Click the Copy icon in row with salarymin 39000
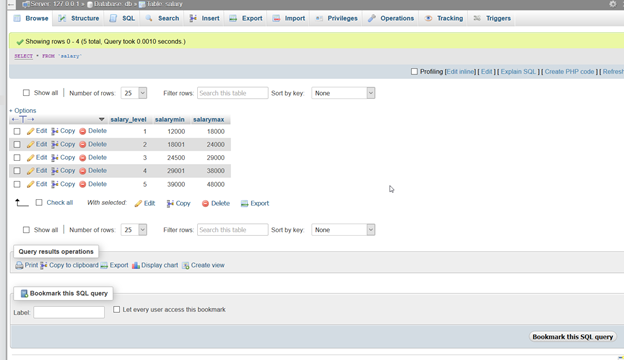The image size is (624, 360). pyautogui.click(x=55, y=185)
